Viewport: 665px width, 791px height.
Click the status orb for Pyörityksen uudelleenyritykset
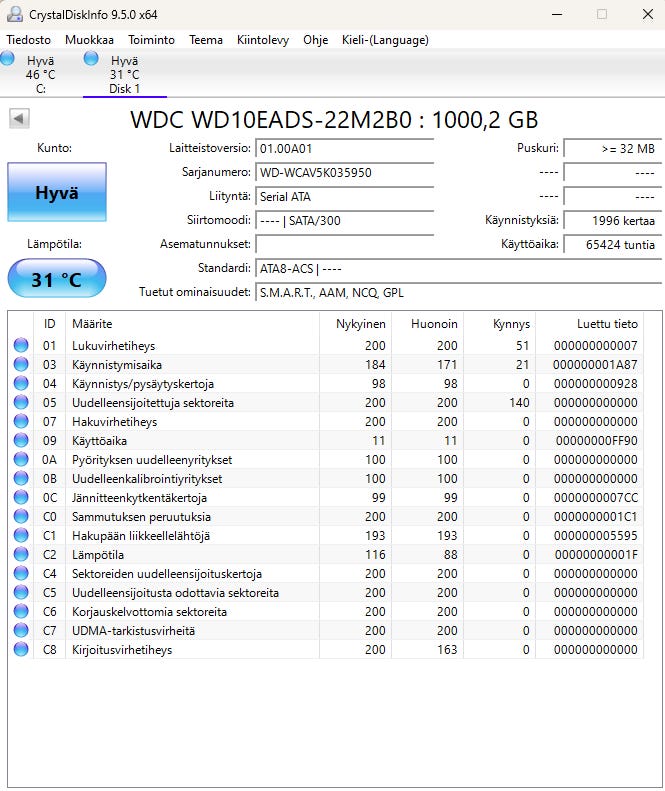point(21,459)
